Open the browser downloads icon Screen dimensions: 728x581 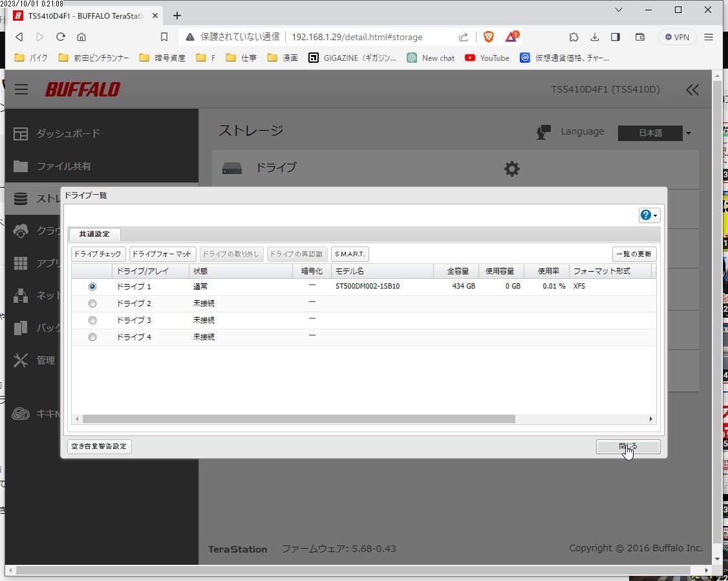coord(595,37)
